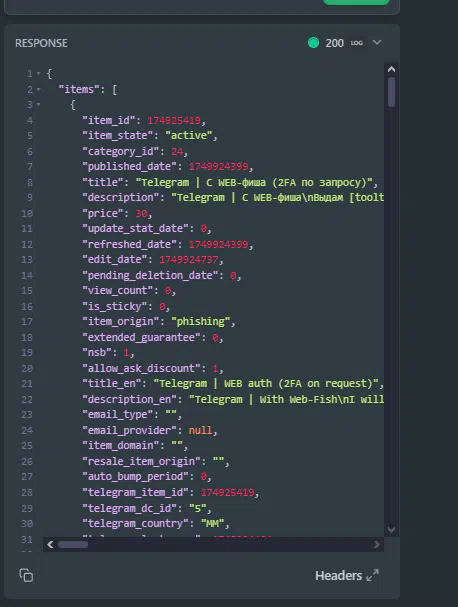Select line number 17 in the gutter
The height and width of the screenshot is (607, 458).
click(x=27, y=322)
